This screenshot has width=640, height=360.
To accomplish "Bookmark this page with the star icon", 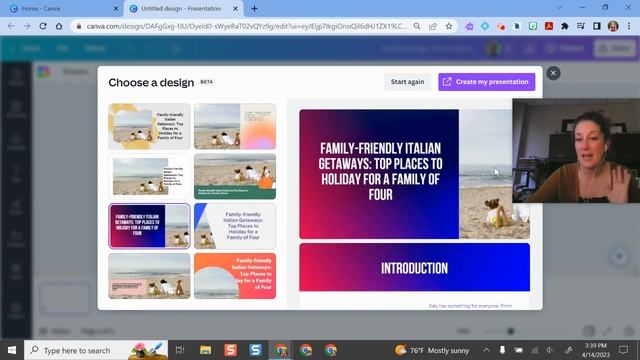I will click(x=449, y=26).
